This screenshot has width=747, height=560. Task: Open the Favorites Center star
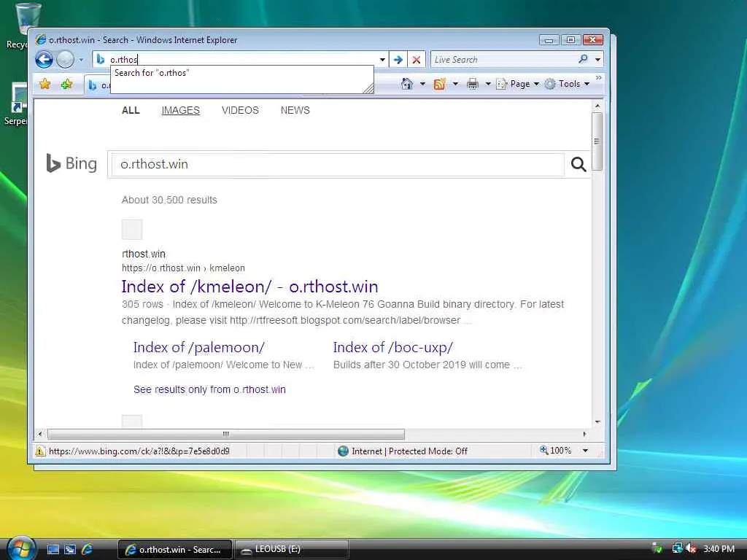coord(44,85)
